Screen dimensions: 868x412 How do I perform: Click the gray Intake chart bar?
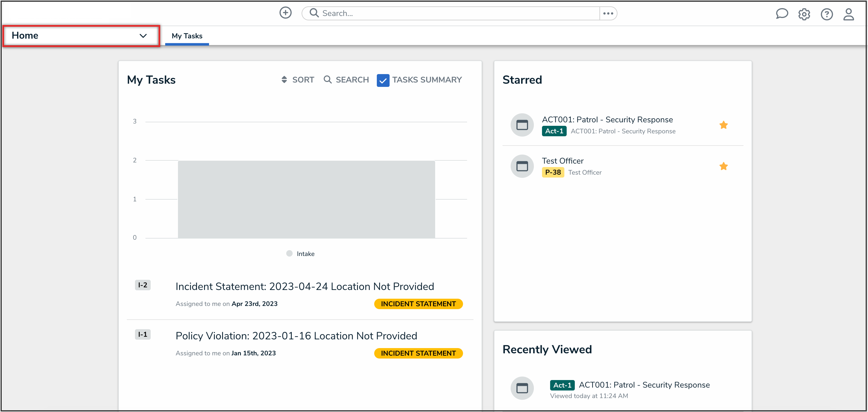click(306, 199)
